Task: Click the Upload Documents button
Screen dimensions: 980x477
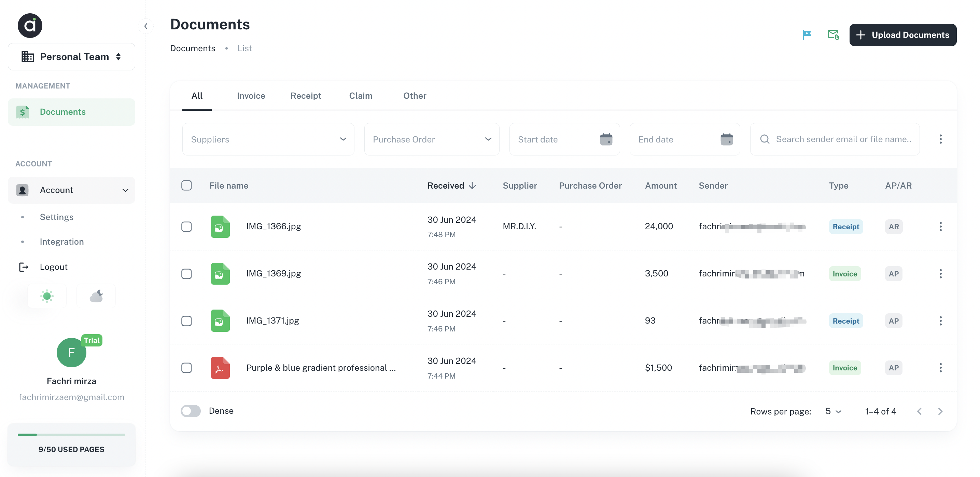Action: pos(903,35)
